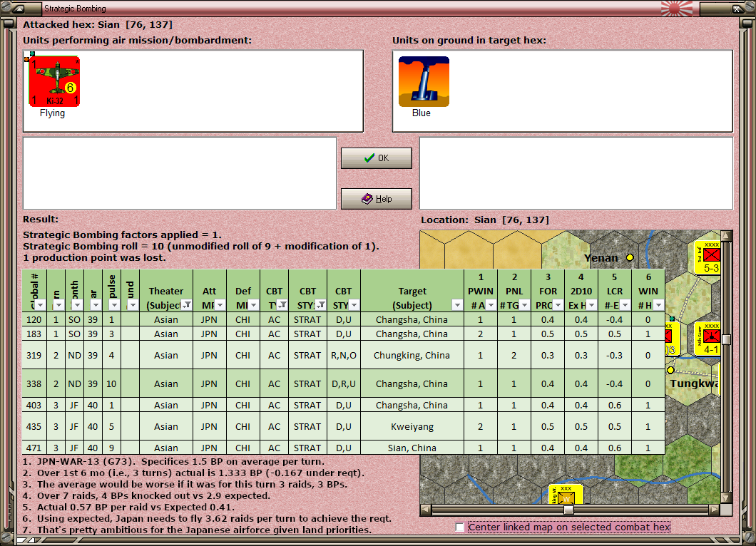Click global number 338 cell
This screenshot has width=756, height=546.
(x=34, y=383)
